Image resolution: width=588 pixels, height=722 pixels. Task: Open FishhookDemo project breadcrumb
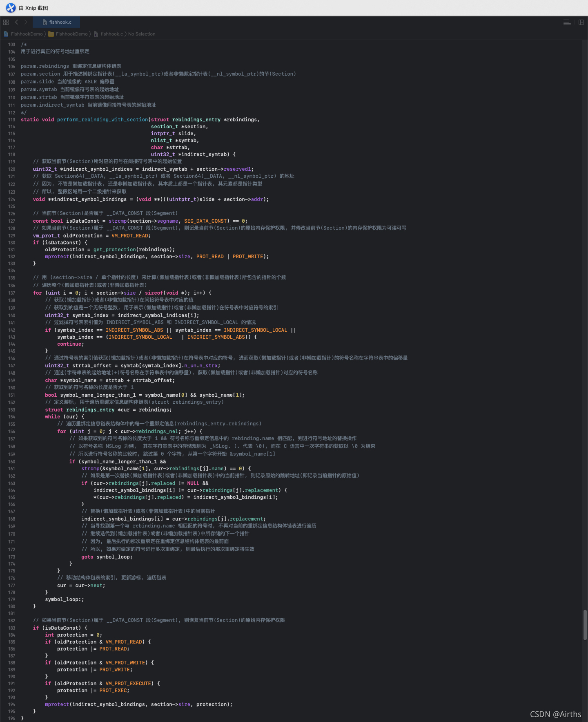coord(27,34)
